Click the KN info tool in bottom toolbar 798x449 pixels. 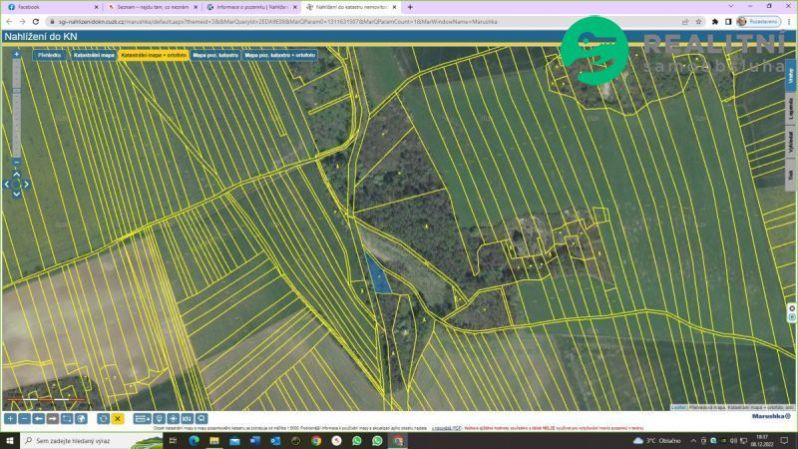(x=187, y=419)
